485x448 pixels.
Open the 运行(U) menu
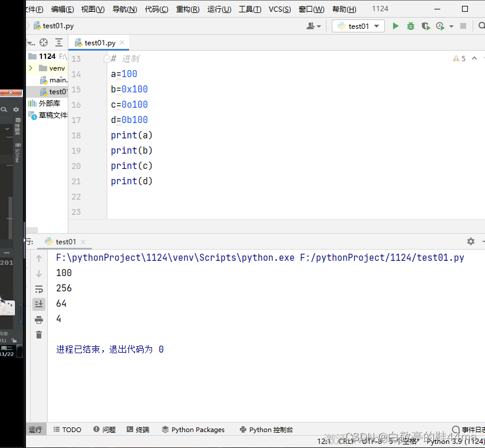[219, 9]
